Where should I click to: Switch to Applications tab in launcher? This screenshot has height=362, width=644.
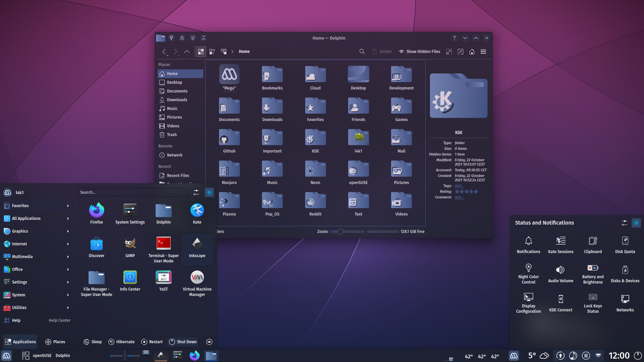tap(20, 342)
